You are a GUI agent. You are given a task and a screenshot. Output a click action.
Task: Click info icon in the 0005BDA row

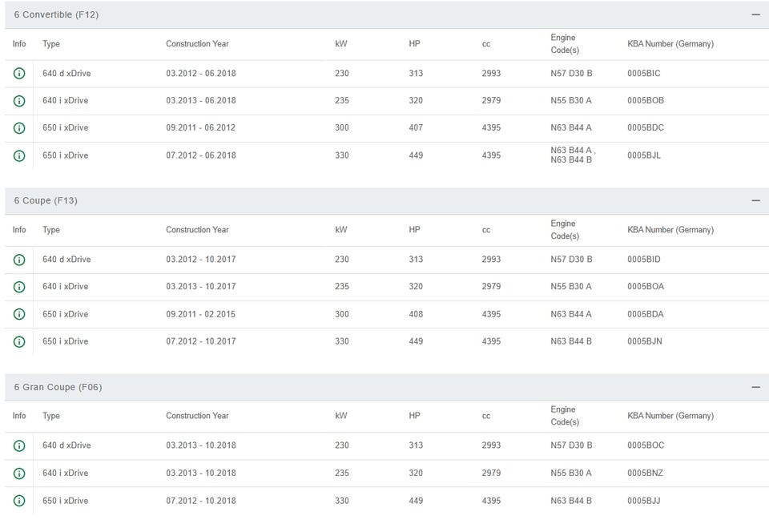pos(19,314)
